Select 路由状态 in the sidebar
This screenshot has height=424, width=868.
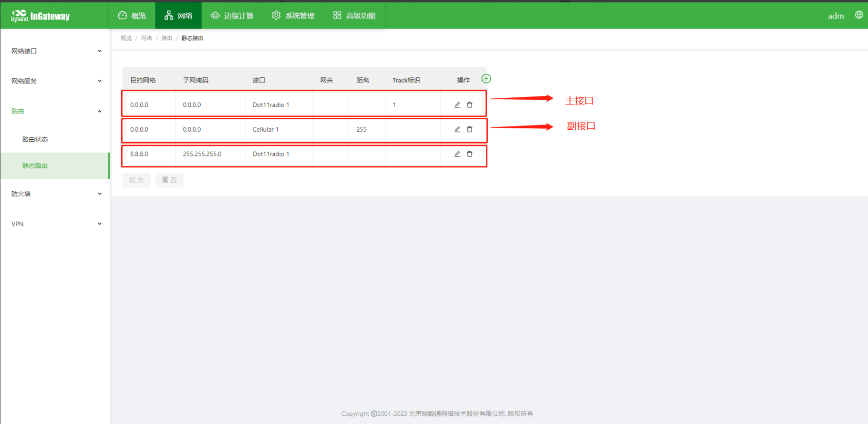35,139
